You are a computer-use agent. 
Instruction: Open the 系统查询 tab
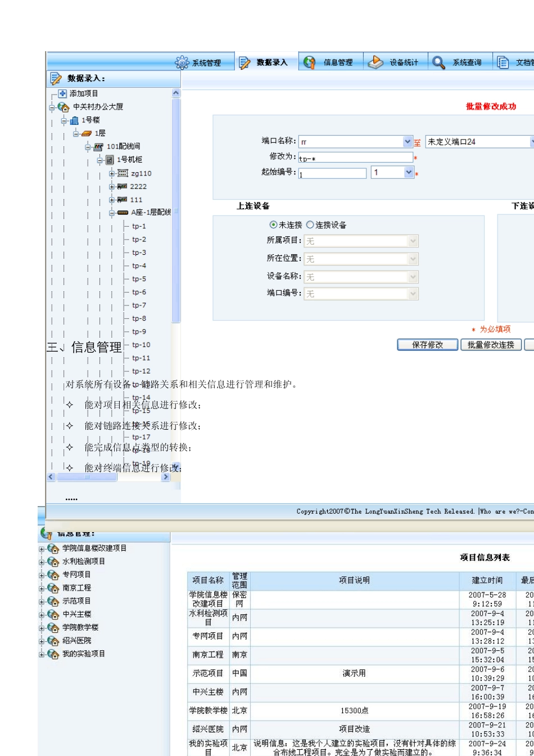pyautogui.click(x=467, y=62)
